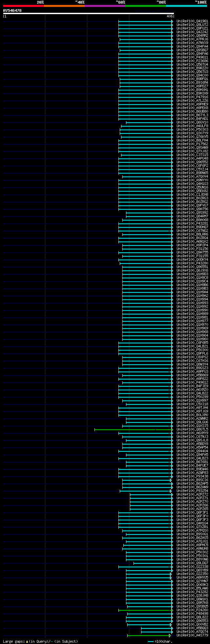Select label UniRef100_P49612
210x644 pixels.
(192, 382)
